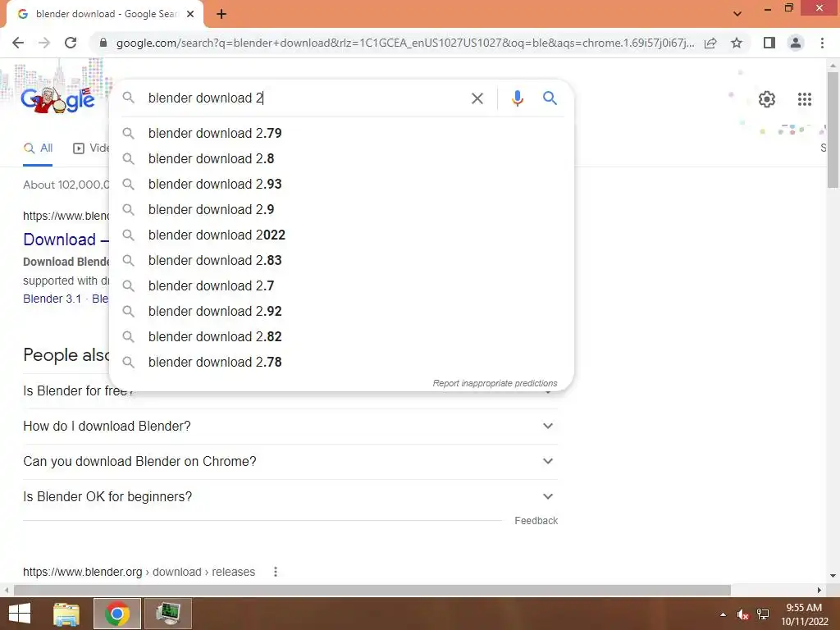The height and width of the screenshot is (630, 840).
Task: Open the monitor app in taskbar
Action: point(168,614)
